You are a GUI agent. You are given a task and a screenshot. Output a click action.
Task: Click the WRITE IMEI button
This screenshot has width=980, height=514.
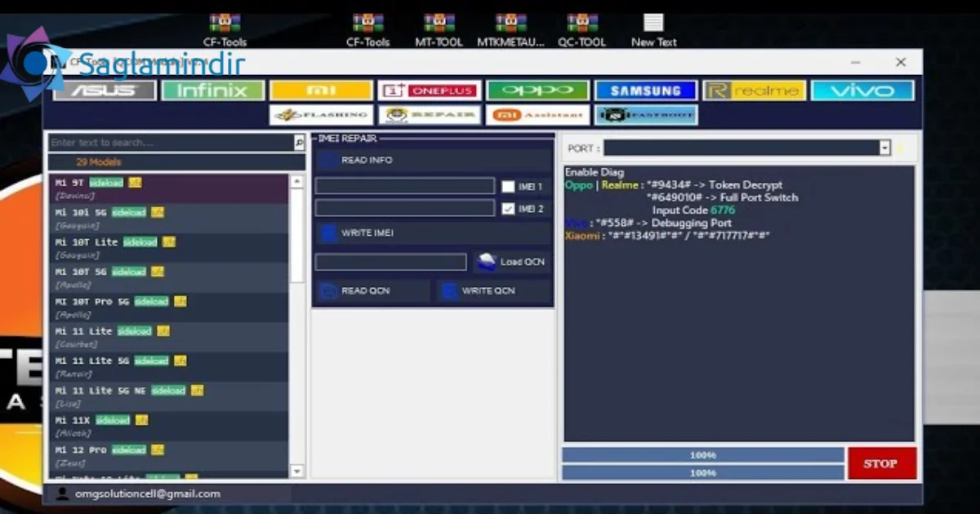tap(433, 233)
